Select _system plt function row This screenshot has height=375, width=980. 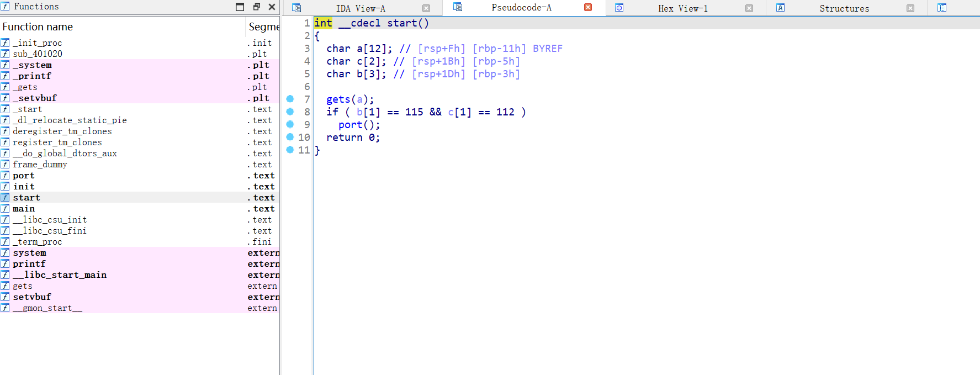tap(140, 65)
